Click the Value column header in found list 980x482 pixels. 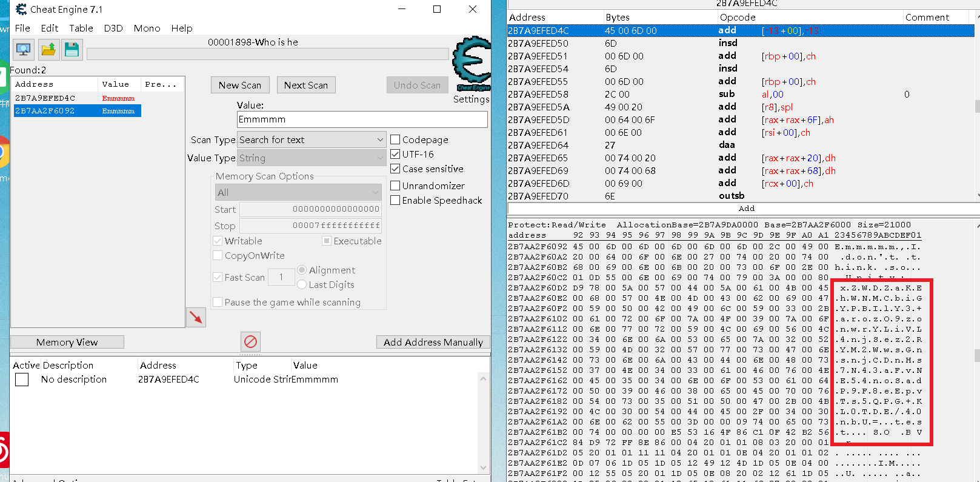119,84
